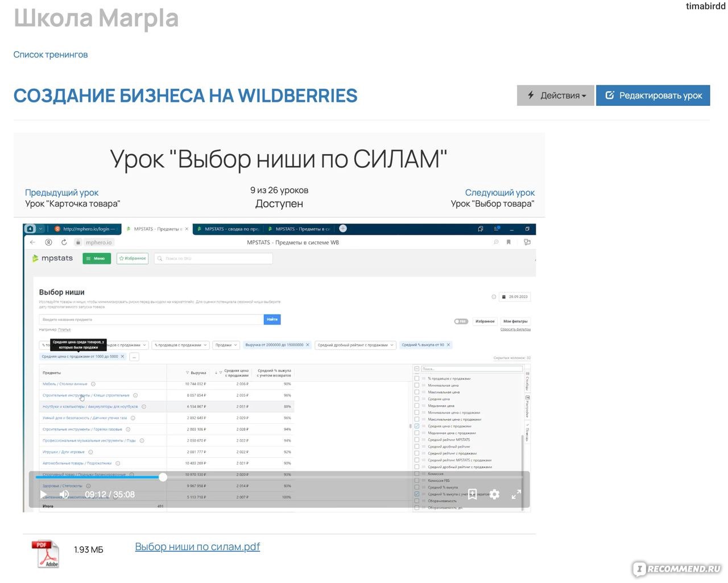Remove the Средняя цена с продажами от 1000 filter
Screen dimensions: 728x583
pos(122,357)
